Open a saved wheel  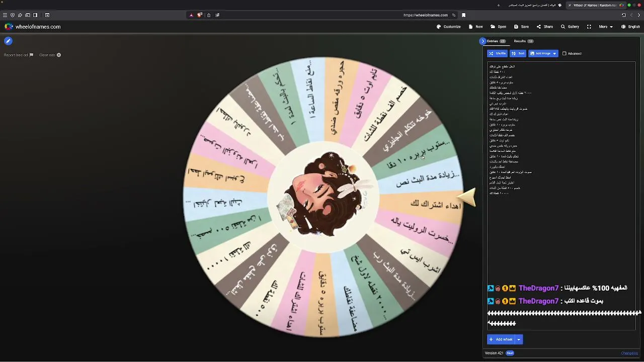(x=498, y=27)
